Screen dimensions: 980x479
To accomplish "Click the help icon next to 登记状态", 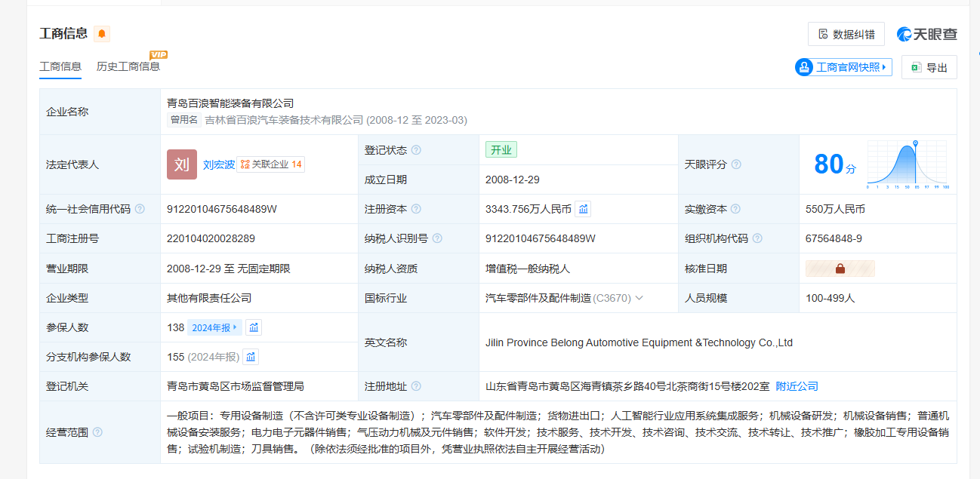I will (x=416, y=150).
